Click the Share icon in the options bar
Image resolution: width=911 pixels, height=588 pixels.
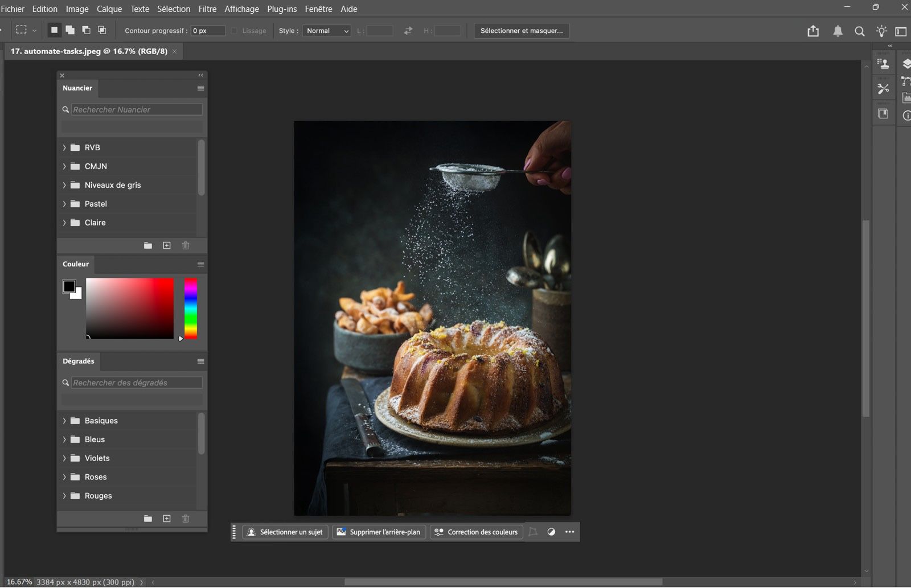[x=813, y=31]
